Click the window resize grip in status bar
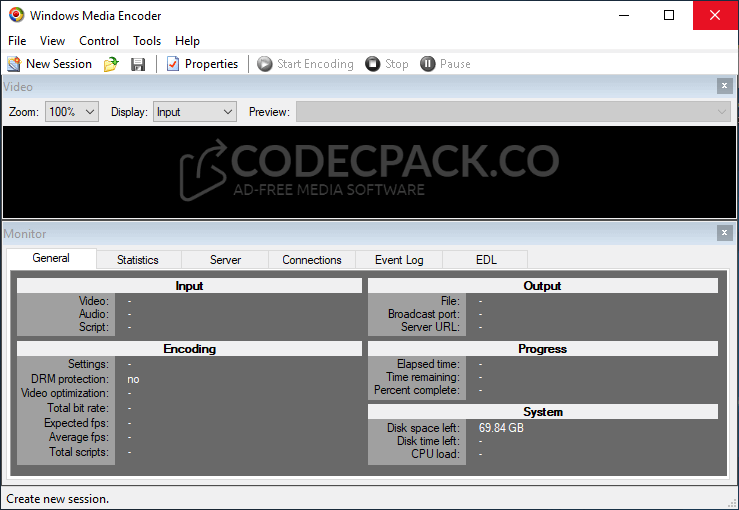 click(x=733, y=504)
